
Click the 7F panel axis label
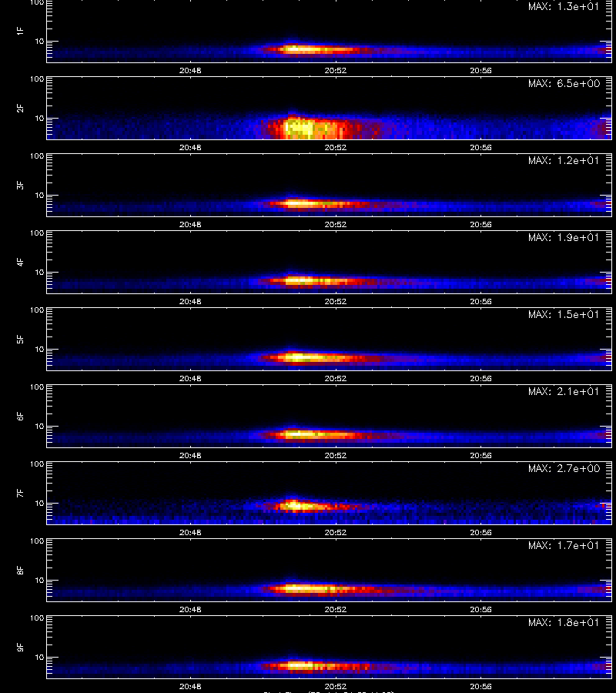20,493
